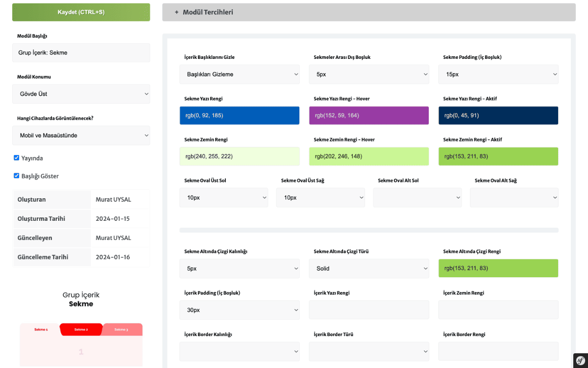
Task: Select Sekme 2 tab in preview thumbnail
Action: pos(81,329)
